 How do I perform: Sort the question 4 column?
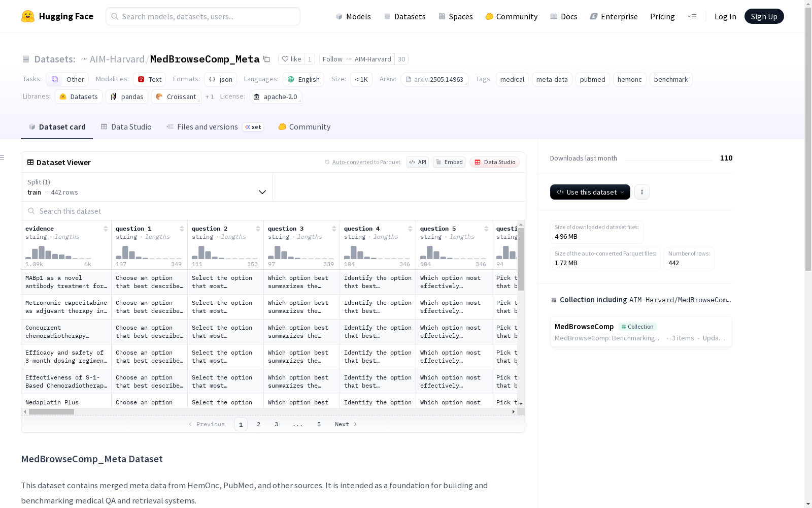[x=410, y=229]
